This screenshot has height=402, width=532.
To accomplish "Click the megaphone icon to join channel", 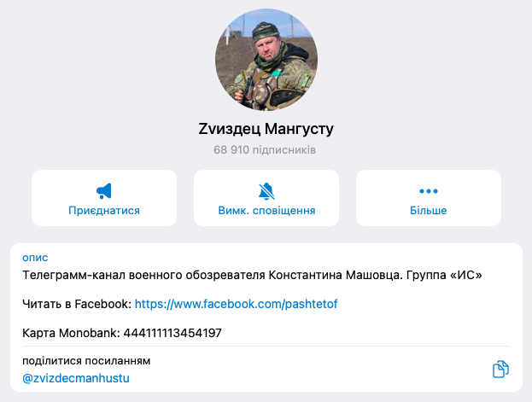I will coord(104,190).
